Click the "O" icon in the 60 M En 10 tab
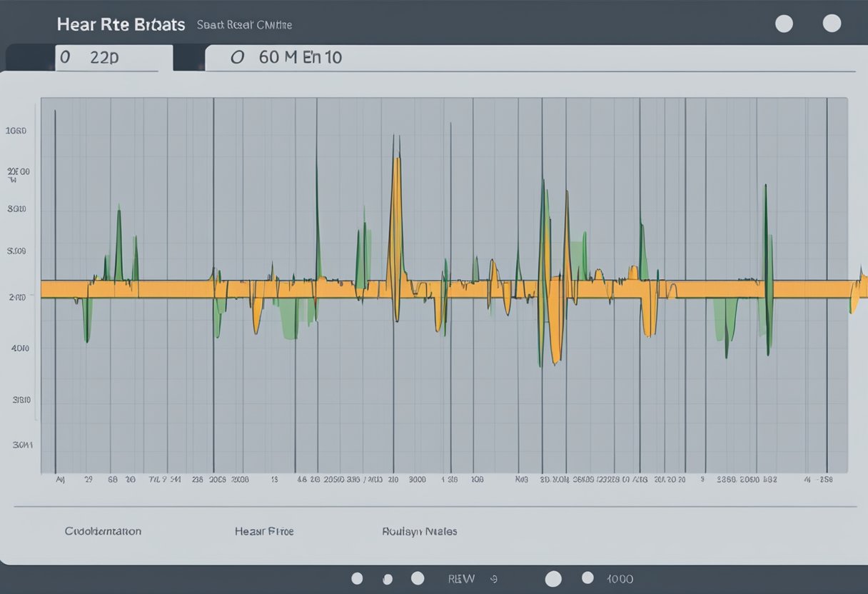Screen dimensions: 868x594 click(x=238, y=58)
